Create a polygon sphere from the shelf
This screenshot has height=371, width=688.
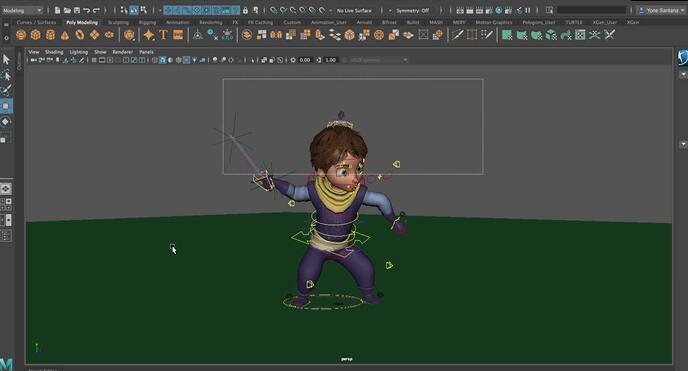(21, 35)
